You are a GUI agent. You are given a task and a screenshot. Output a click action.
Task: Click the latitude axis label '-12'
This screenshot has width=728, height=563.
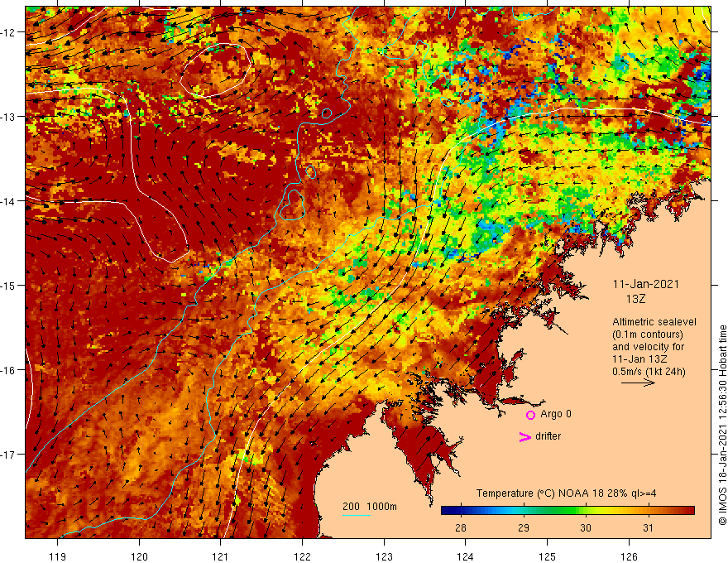8,32
